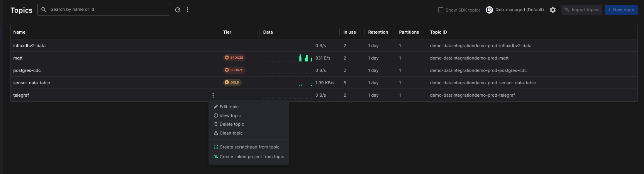Click the Topics page heading
Image resolution: width=644 pixels, height=174 pixels.
tap(21, 10)
